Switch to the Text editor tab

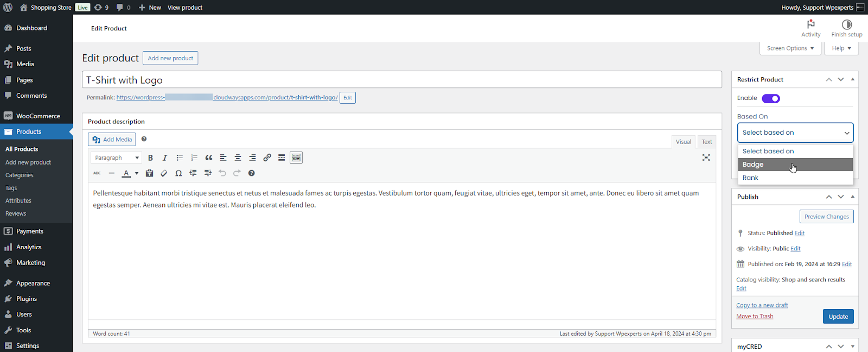click(706, 142)
